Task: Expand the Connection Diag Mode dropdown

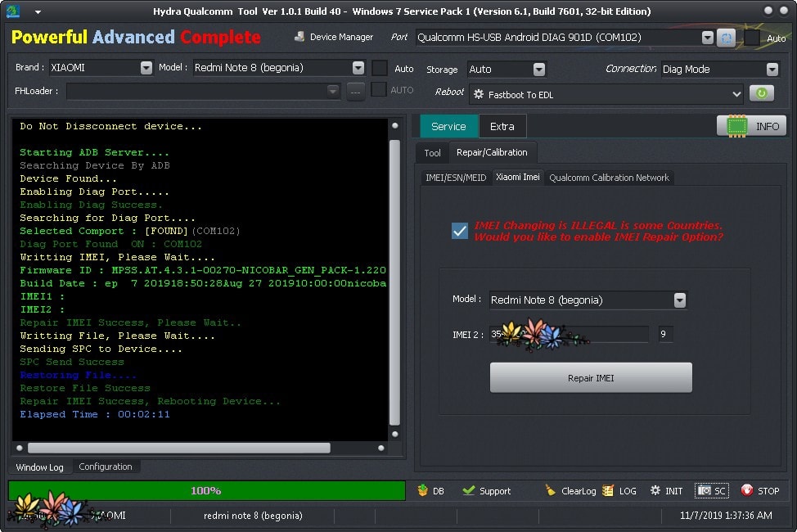Action: tap(772, 70)
